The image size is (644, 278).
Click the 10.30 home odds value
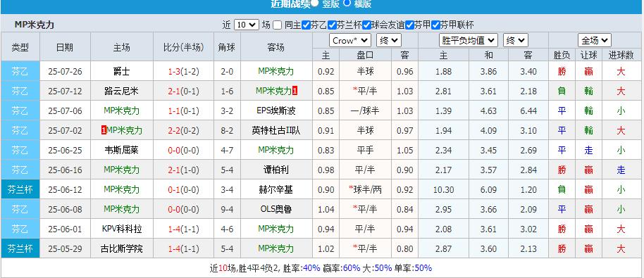(443, 189)
